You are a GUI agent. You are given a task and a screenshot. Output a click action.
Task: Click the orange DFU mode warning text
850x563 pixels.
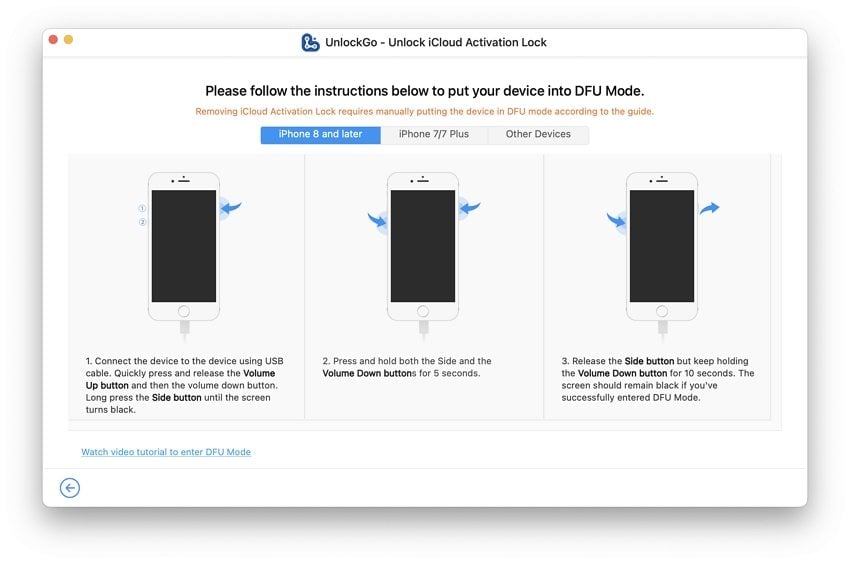pyautogui.click(x=424, y=112)
